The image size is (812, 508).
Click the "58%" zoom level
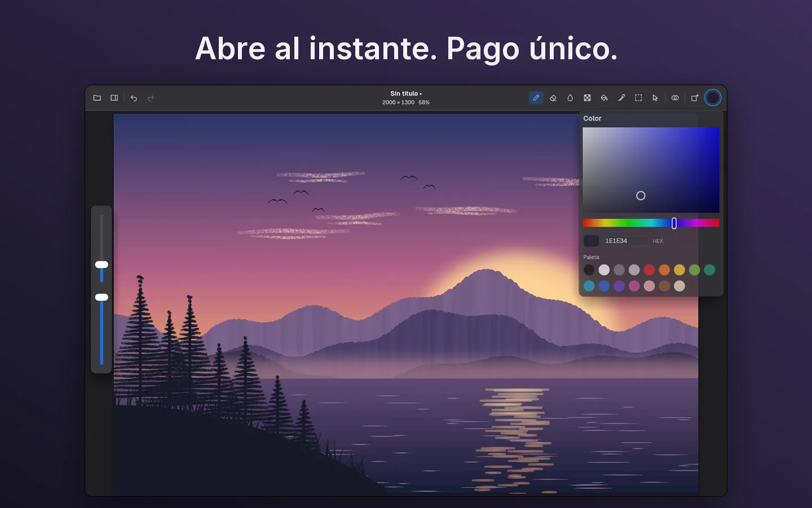(x=424, y=103)
